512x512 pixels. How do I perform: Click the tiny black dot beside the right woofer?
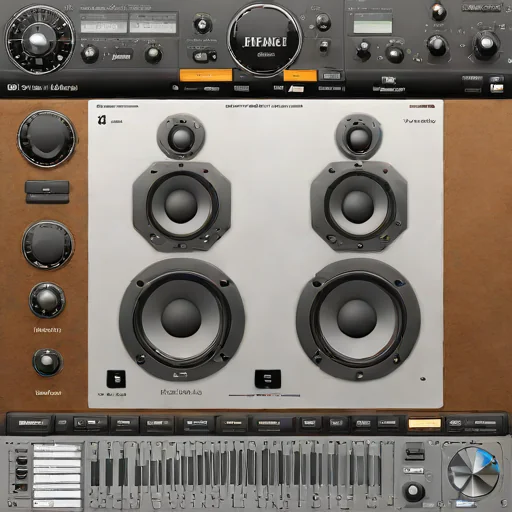(423, 379)
